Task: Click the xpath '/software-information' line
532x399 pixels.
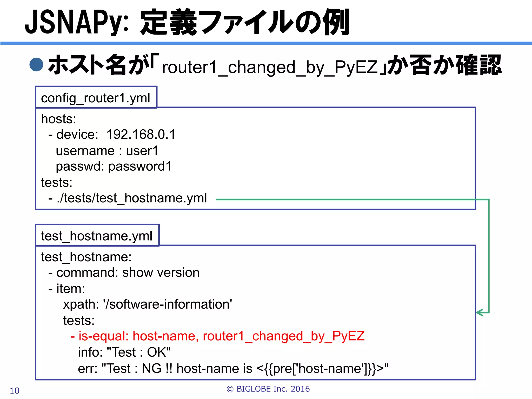Action: pyautogui.click(x=148, y=304)
